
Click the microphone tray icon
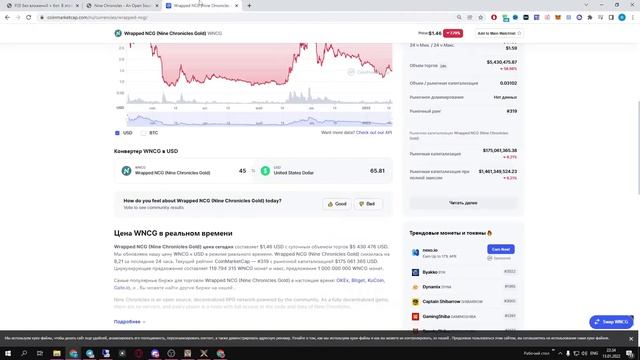click(x=568, y=353)
